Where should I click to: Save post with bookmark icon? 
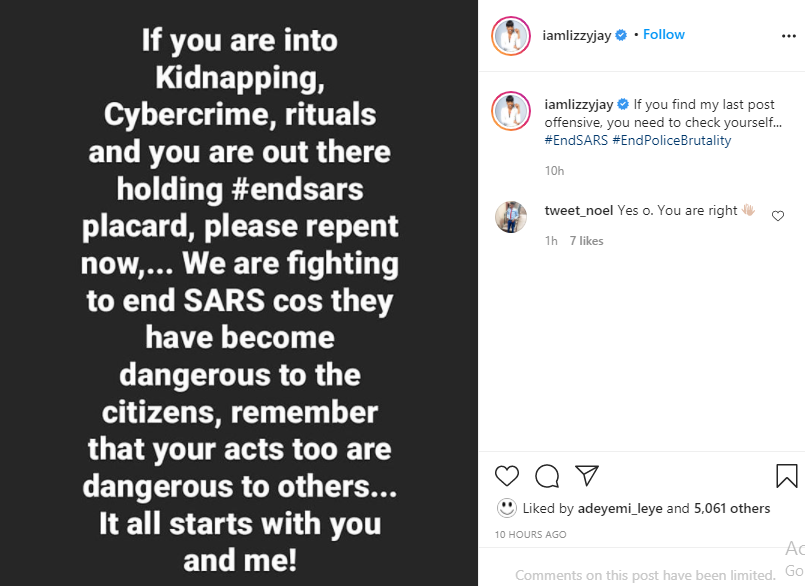(786, 475)
